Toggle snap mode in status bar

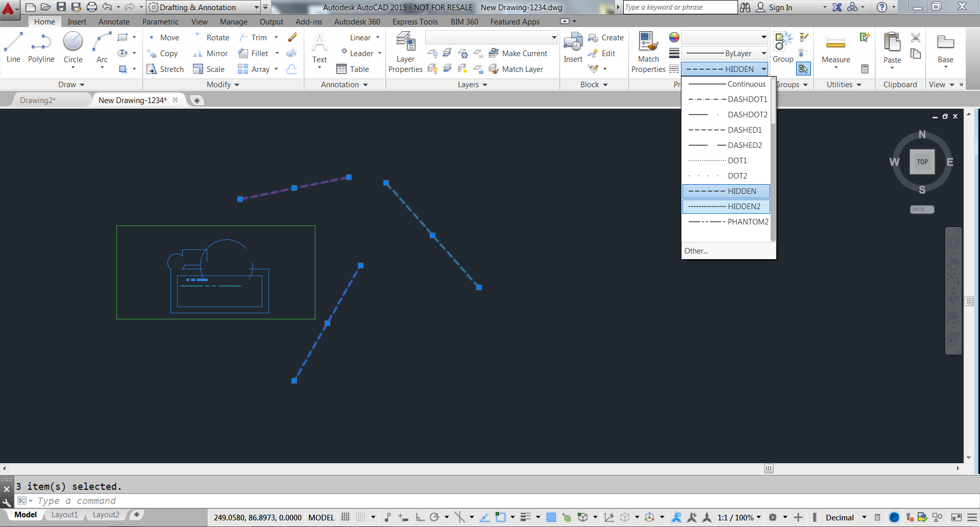point(361,517)
